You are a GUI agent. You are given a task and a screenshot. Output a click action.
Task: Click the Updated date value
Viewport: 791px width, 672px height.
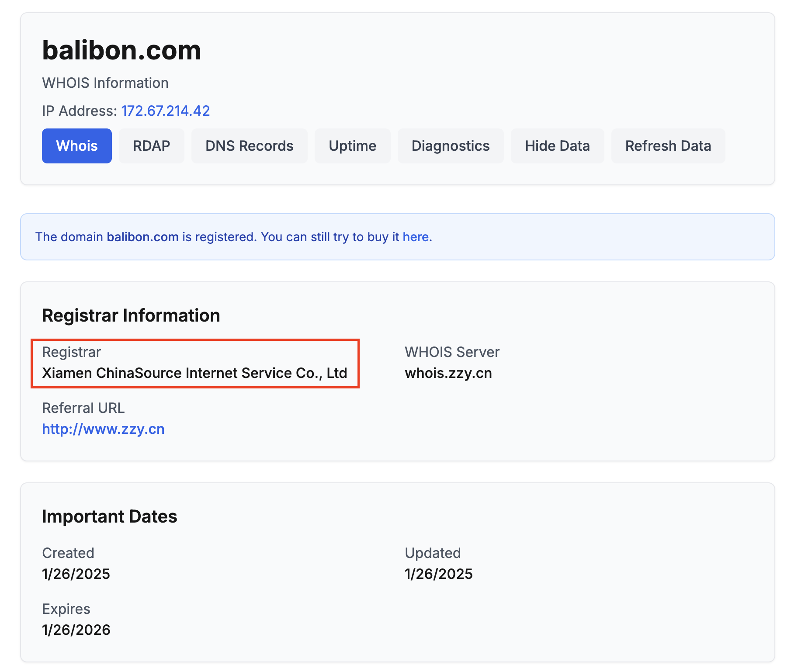click(438, 574)
